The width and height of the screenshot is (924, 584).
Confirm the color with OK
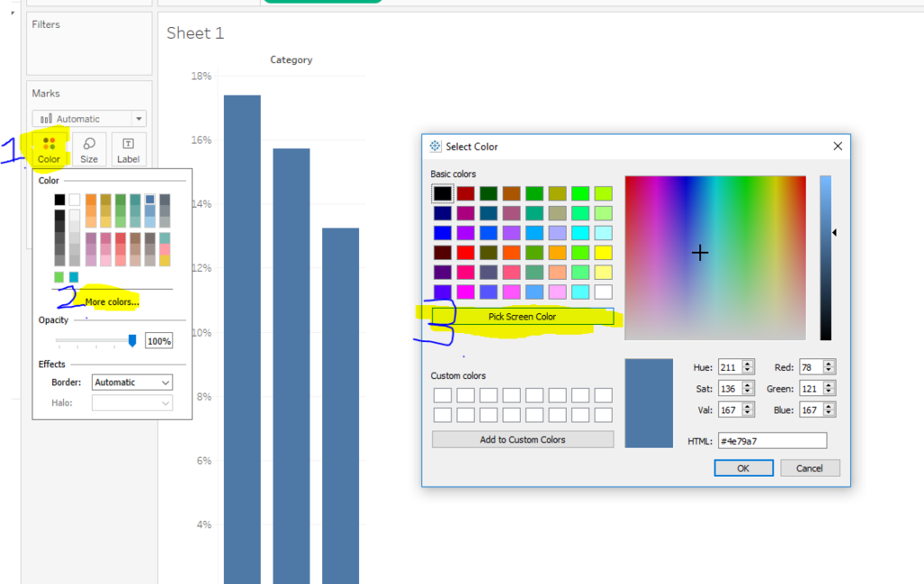pos(744,468)
